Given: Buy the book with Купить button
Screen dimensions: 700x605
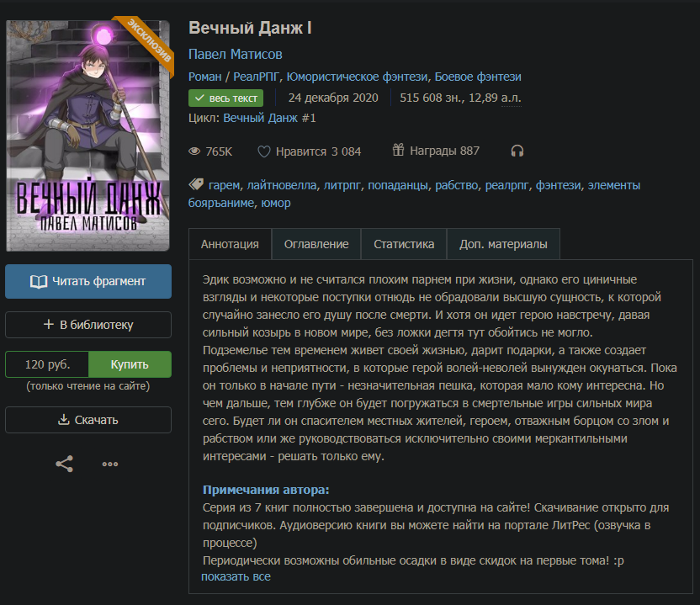Looking at the screenshot, I should coord(130,364).
